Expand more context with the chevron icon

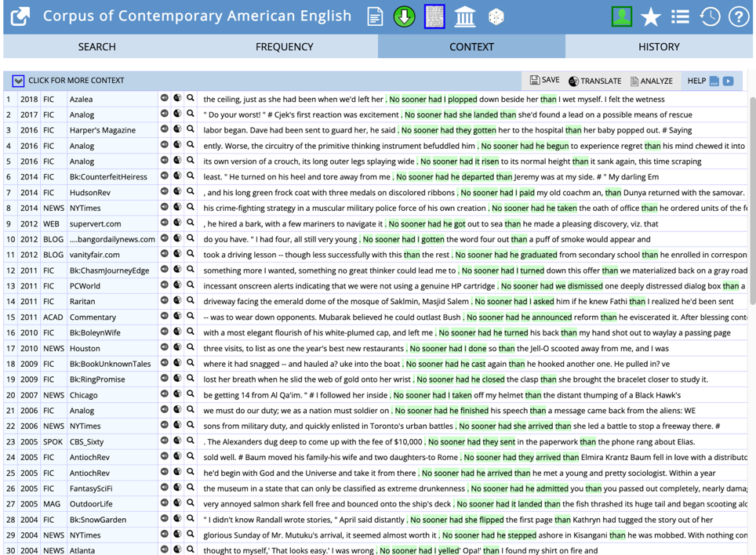(x=18, y=81)
